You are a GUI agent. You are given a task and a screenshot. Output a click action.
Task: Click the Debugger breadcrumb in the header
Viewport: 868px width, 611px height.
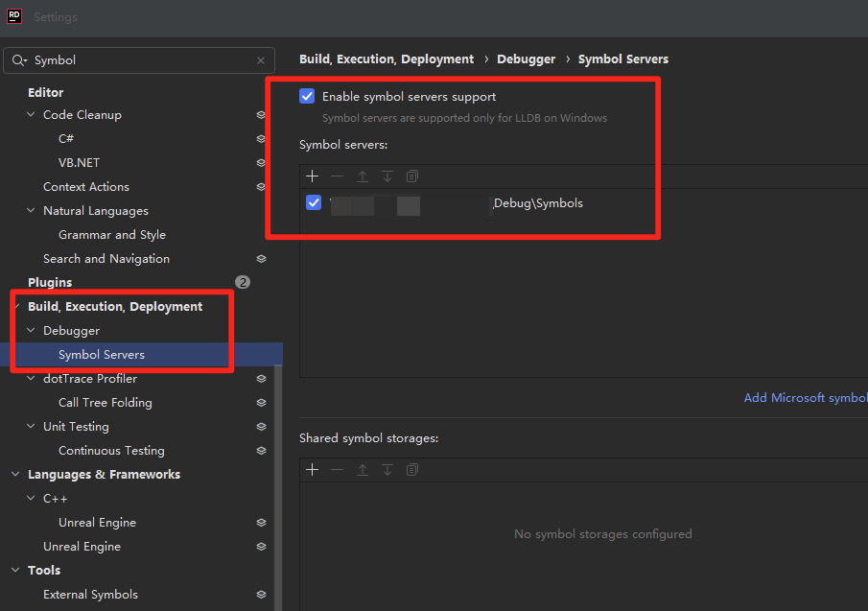coord(526,59)
